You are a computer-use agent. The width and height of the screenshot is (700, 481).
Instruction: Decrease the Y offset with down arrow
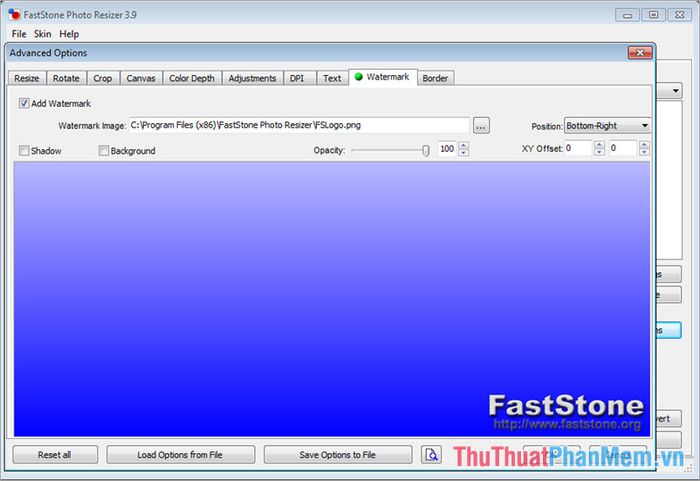tap(644, 152)
